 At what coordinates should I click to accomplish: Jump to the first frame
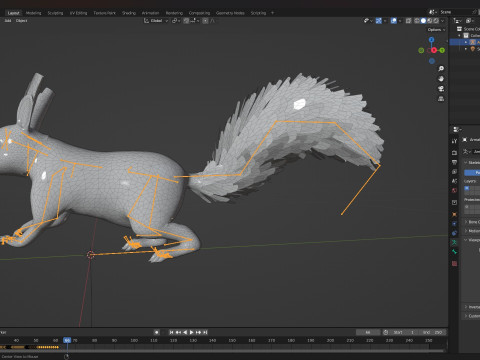click(x=171, y=332)
